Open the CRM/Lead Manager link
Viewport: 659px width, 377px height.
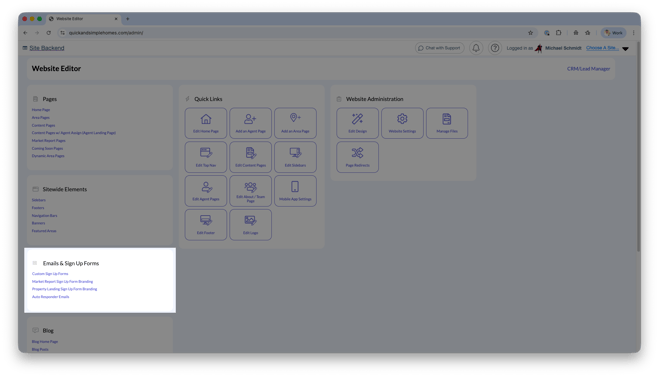pyautogui.click(x=588, y=69)
